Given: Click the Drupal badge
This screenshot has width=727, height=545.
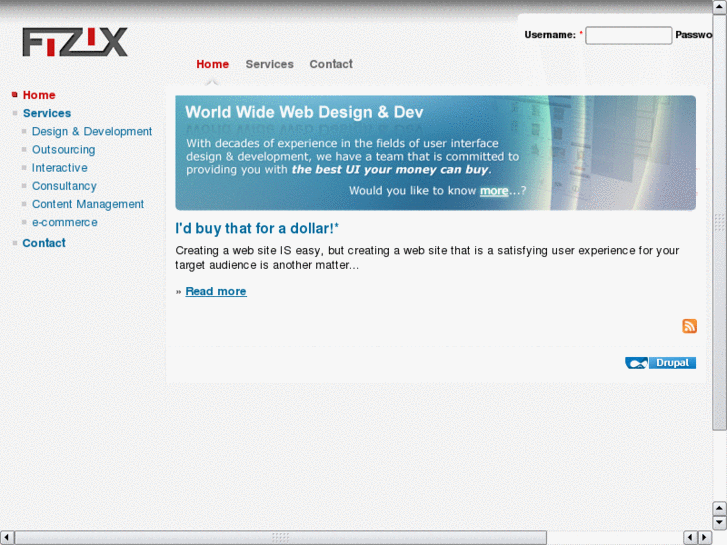Looking at the screenshot, I should pyautogui.click(x=660, y=363).
